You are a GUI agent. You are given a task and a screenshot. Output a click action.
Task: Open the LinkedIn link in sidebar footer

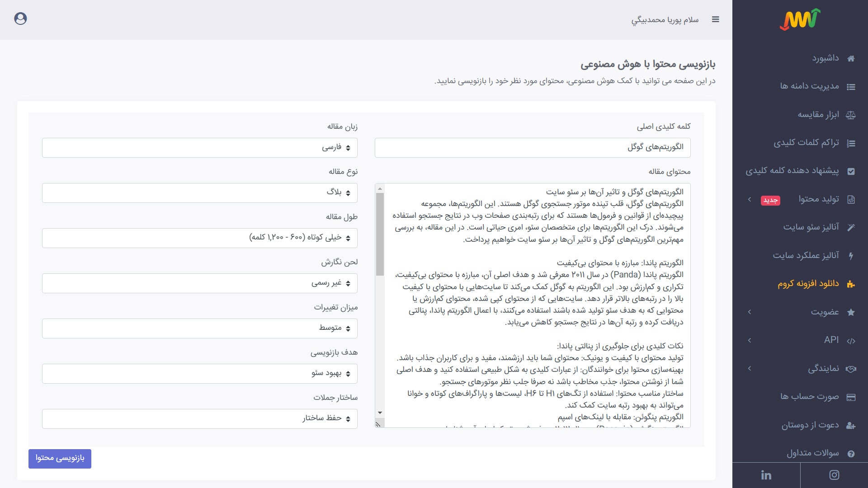[766, 475]
